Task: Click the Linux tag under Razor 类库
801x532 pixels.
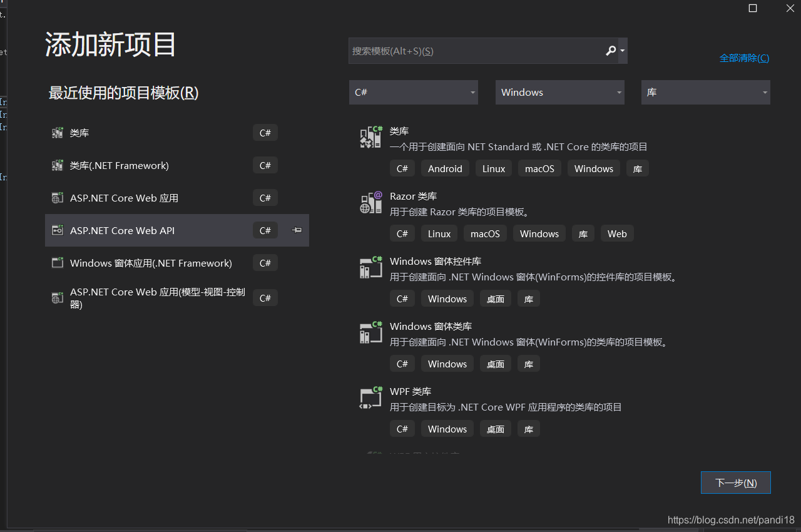Action: [439, 233]
